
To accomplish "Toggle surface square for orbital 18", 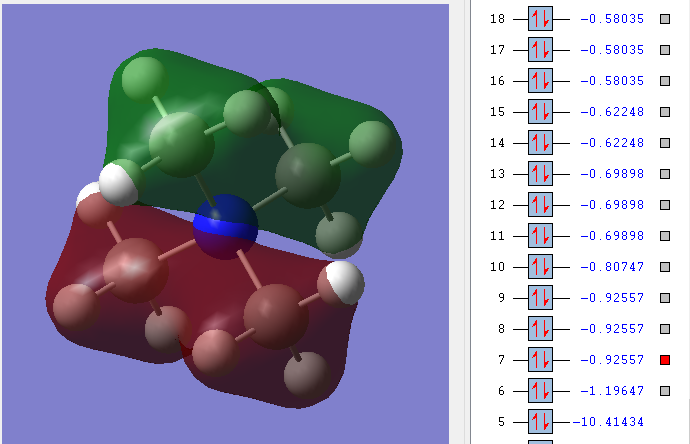I will 665,19.
